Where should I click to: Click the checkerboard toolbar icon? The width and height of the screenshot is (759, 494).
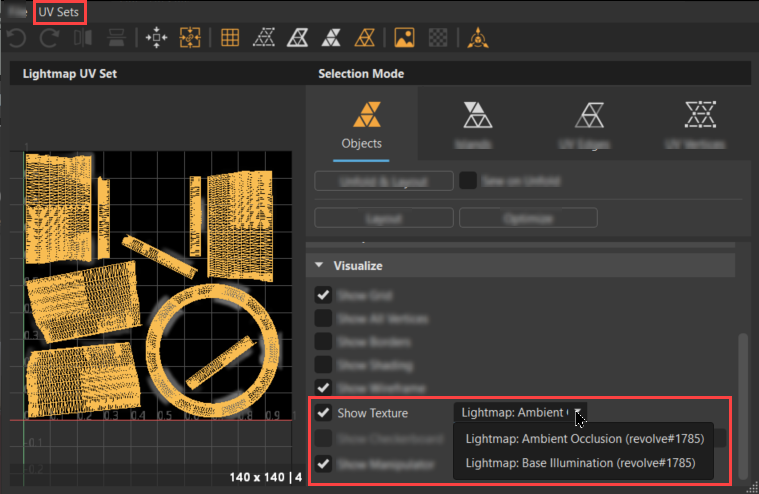pyautogui.click(x=438, y=37)
